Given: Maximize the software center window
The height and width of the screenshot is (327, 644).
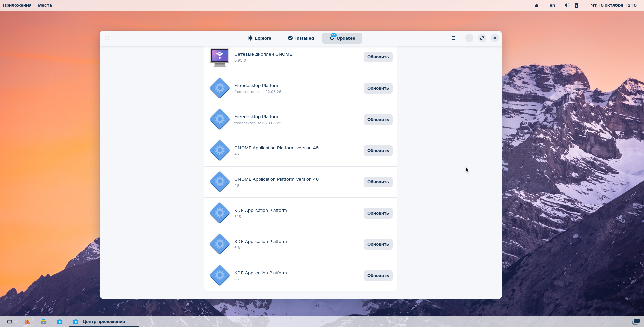Looking at the screenshot, I should click(482, 38).
